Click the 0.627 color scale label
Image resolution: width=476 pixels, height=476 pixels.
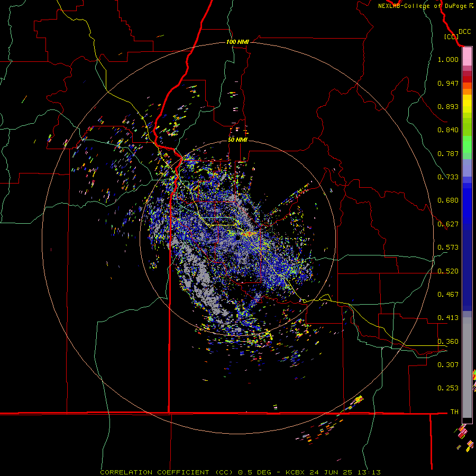pyautogui.click(x=448, y=224)
